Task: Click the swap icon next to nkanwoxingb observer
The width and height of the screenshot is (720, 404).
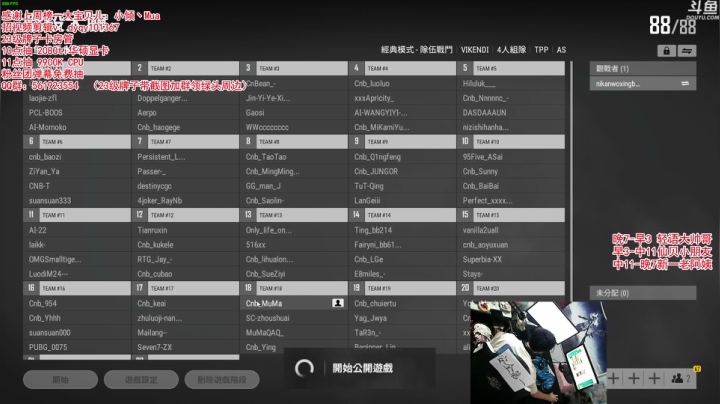Action: tap(685, 84)
